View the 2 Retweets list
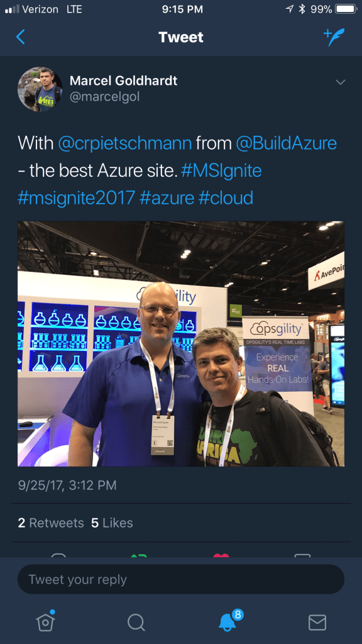The height and width of the screenshot is (644, 362). (x=51, y=523)
